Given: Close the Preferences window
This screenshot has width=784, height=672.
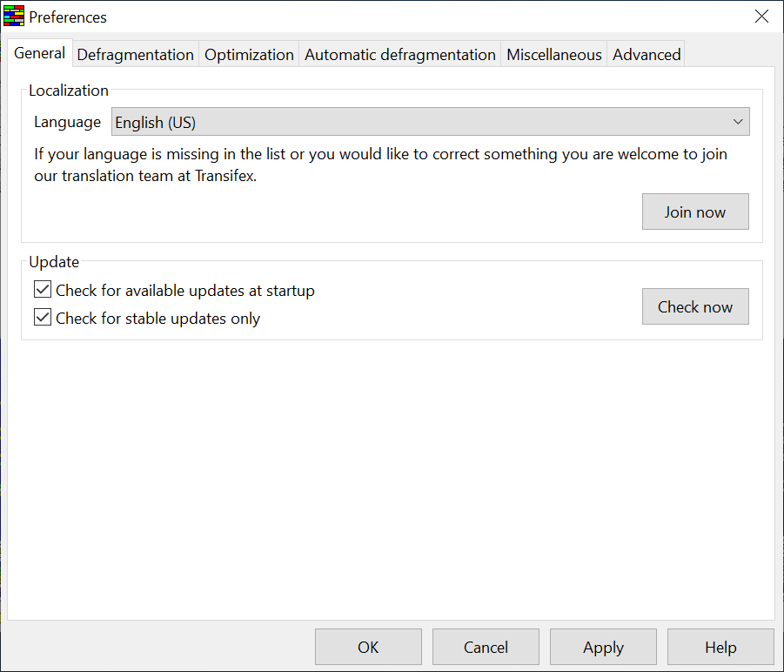Looking at the screenshot, I should click(761, 17).
